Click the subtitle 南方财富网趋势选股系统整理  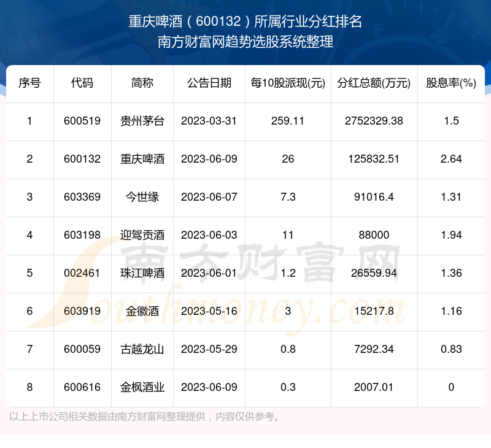click(245, 42)
